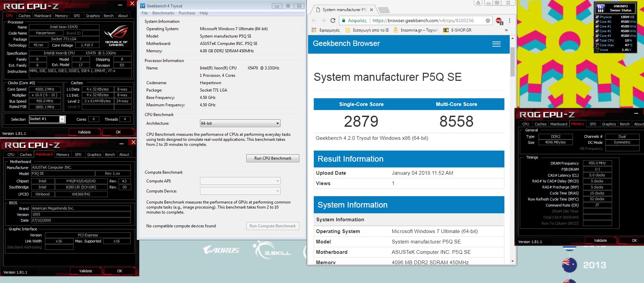Switch to Caches tab in CPU-Z CPU window
The width and height of the screenshot is (644, 283).
(x=24, y=16)
